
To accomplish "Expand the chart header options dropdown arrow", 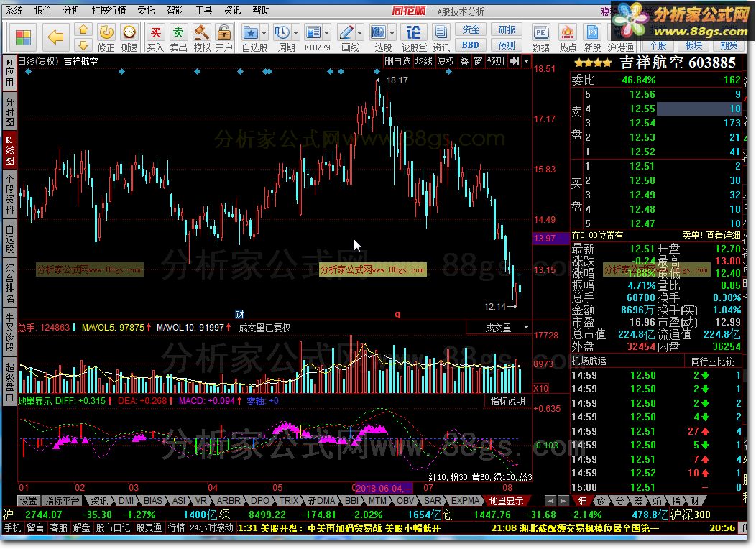I will click(x=527, y=61).
